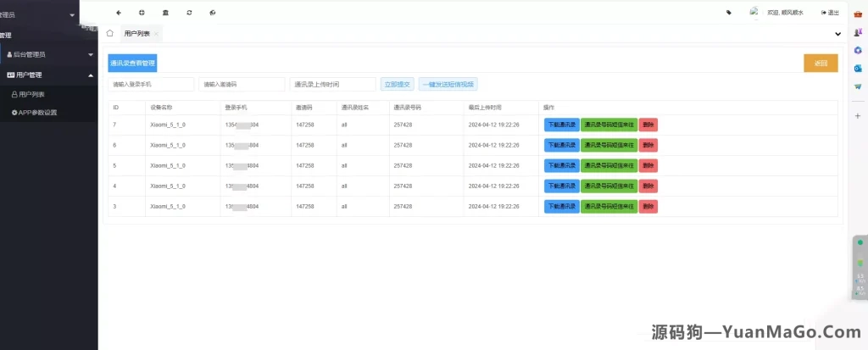Screen dimensions: 868x350
Task: Close the 用户列表 tab
Action: 157,34
